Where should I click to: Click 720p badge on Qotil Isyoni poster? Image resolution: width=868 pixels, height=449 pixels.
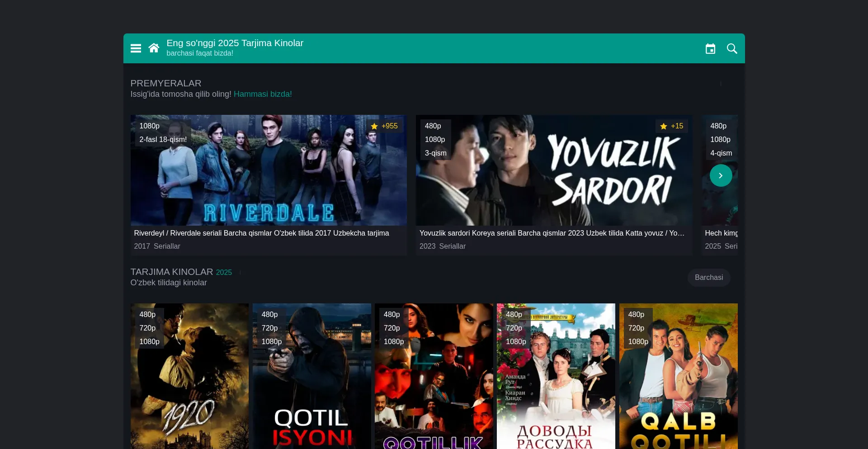269,328
